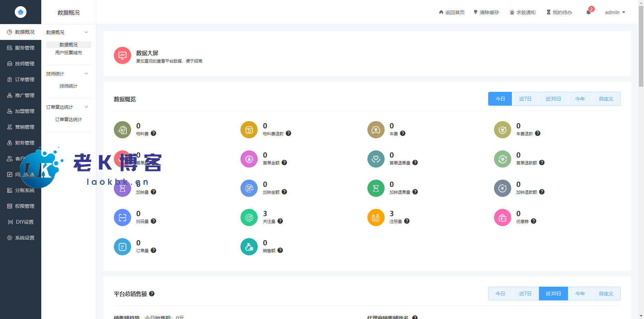Click the 数据大屏 red screen icon
Screen dimensions: 644x319
pyautogui.click(x=122, y=55)
